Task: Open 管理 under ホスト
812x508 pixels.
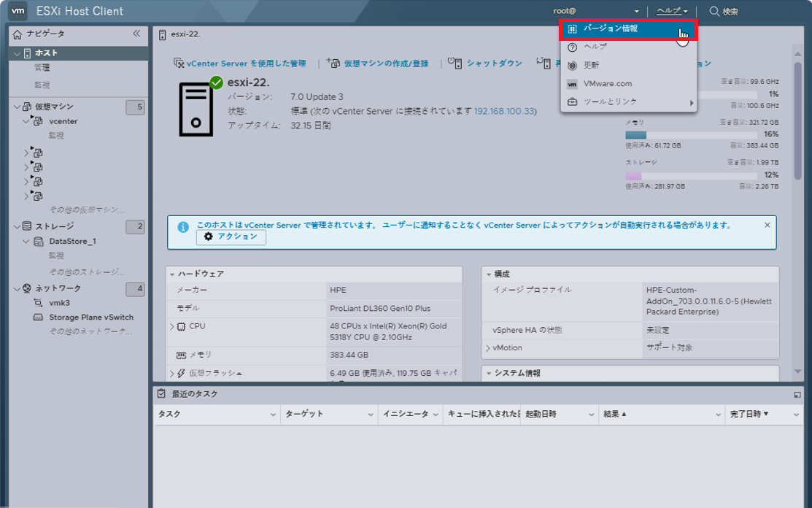Action: 42,68
